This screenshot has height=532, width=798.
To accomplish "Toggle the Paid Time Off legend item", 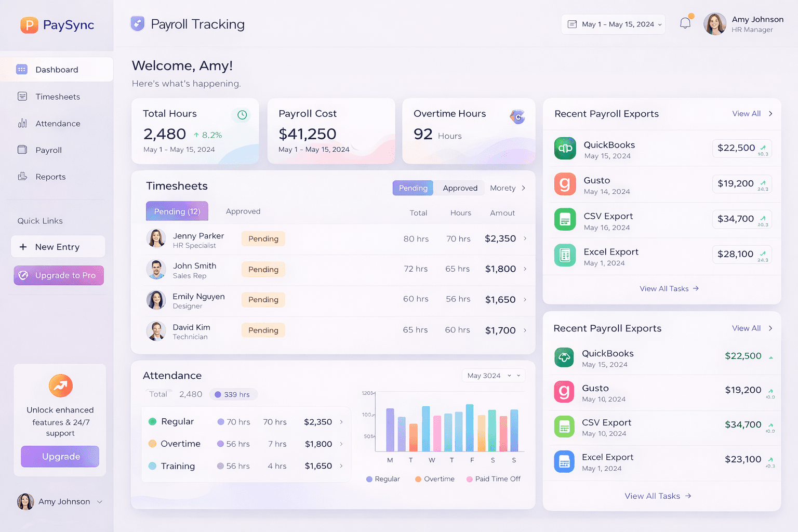I will [x=493, y=478].
